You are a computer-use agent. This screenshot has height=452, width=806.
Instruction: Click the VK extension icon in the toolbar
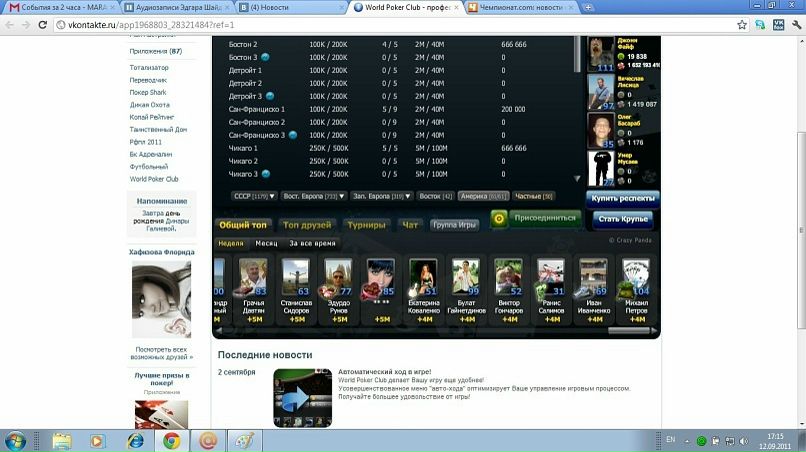tap(778, 24)
